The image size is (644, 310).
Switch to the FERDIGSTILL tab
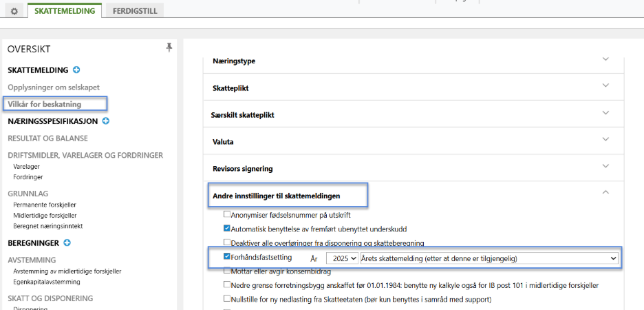coord(134,11)
